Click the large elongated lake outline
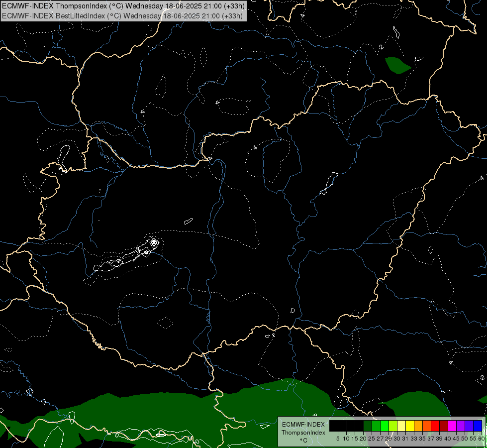This screenshot has height=448, width=487. (x=127, y=255)
